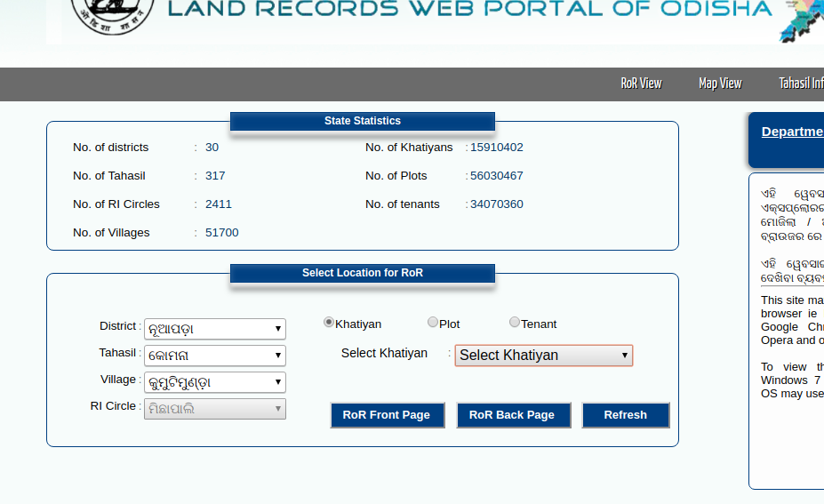This screenshot has height=504, width=824.
Task: Switch to Map View in navigation bar
Action: [x=720, y=84]
